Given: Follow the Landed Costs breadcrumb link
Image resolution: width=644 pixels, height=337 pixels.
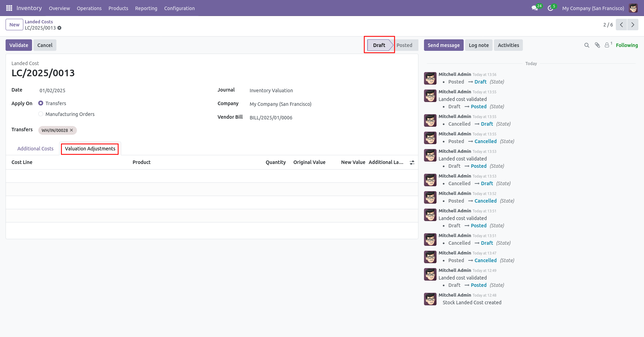Looking at the screenshot, I should point(39,22).
